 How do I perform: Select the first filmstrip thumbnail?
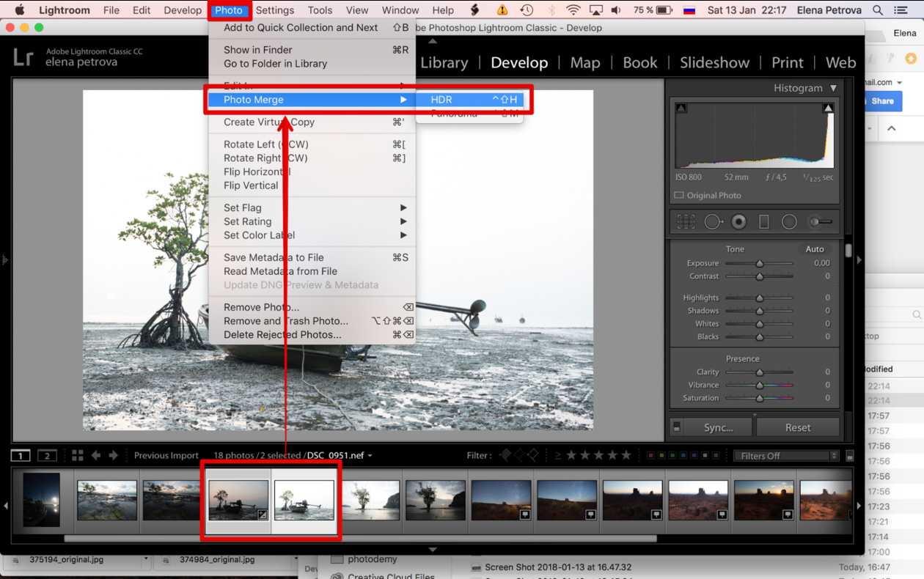(41, 500)
